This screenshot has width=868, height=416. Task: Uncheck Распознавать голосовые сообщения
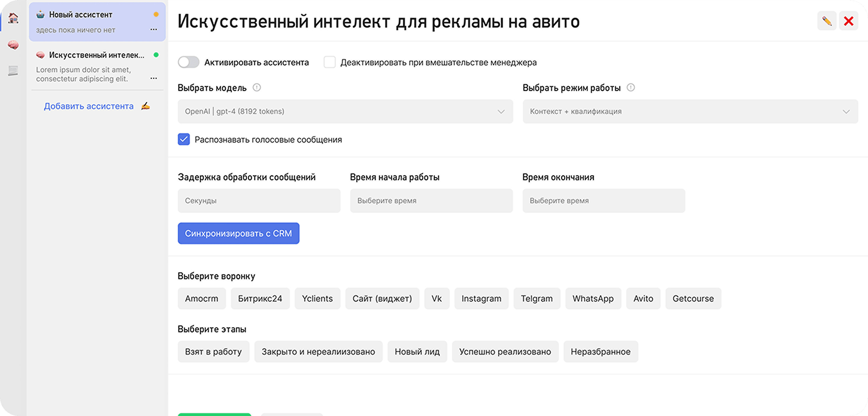[x=183, y=139]
